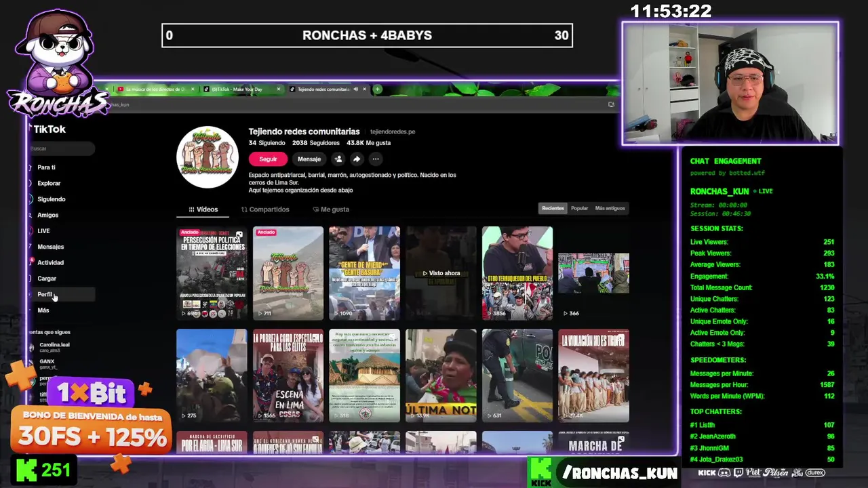
Task: Open a new browser tab
Action: tap(377, 89)
